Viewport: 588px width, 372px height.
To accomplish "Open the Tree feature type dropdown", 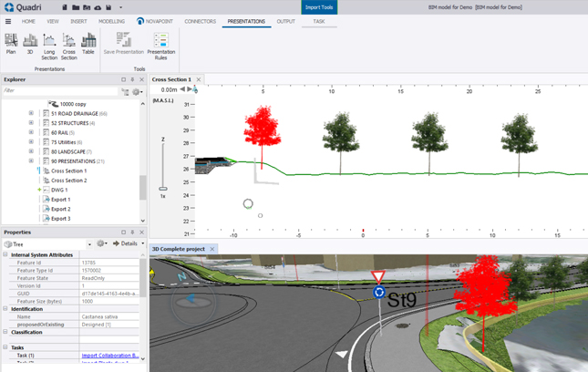I will [x=89, y=243].
